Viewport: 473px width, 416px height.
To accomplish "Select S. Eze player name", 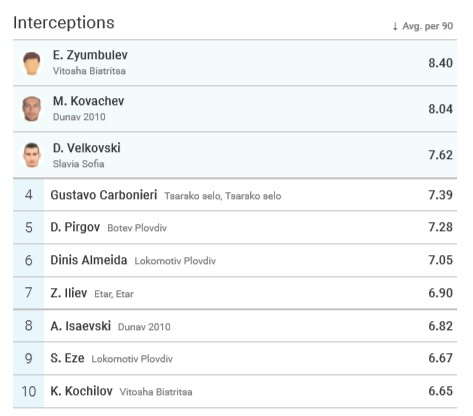I will (x=67, y=358).
